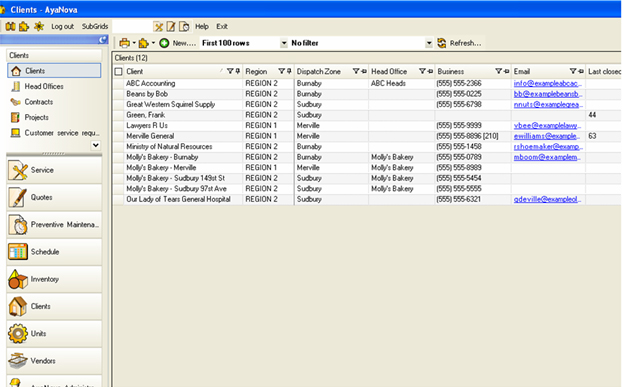This screenshot has height=387, width=622.
Task: Open Customer service requests icon
Action: point(15,133)
